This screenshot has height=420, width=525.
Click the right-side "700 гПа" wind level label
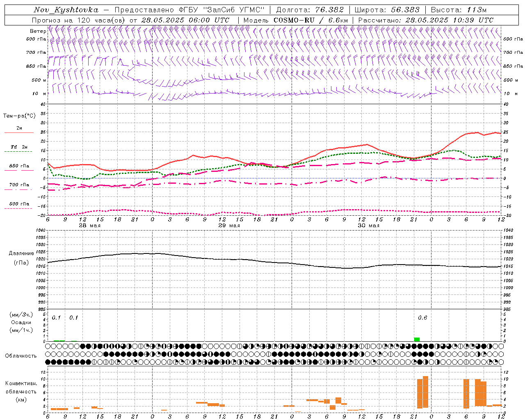click(x=513, y=52)
